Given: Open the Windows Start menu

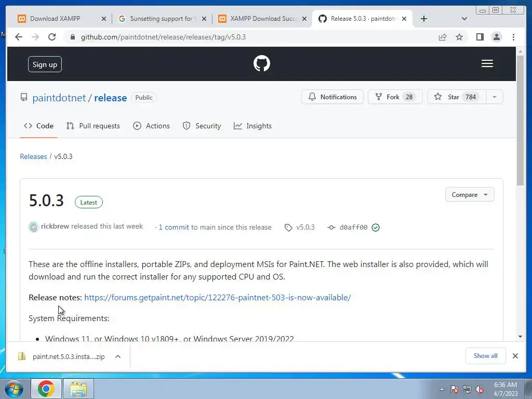Looking at the screenshot, I should point(14,389).
